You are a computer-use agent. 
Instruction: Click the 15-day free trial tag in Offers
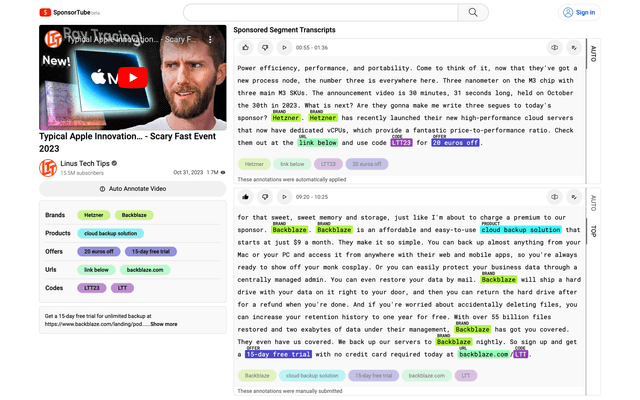pyautogui.click(x=151, y=251)
